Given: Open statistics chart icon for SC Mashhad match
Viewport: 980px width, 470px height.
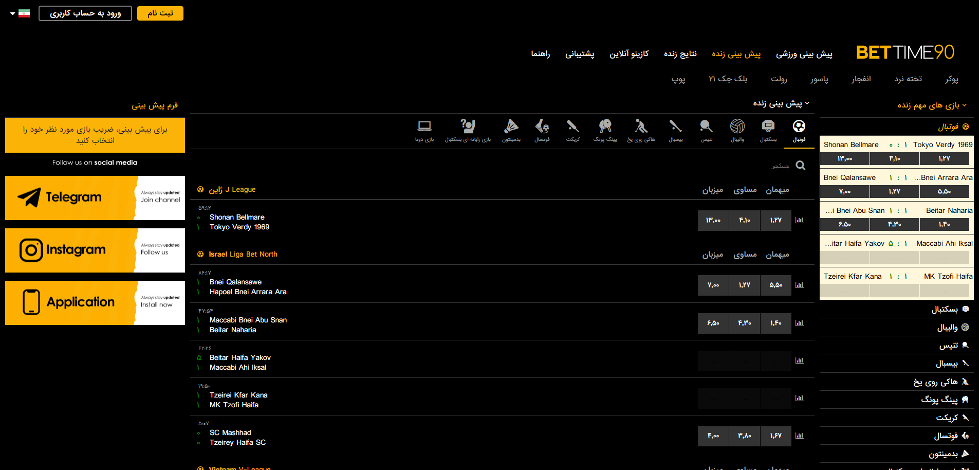Looking at the screenshot, I should [799, 436].
